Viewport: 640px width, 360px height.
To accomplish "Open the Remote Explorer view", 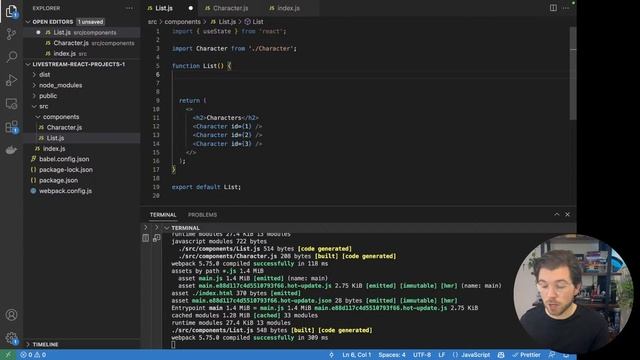I will 11,103.
